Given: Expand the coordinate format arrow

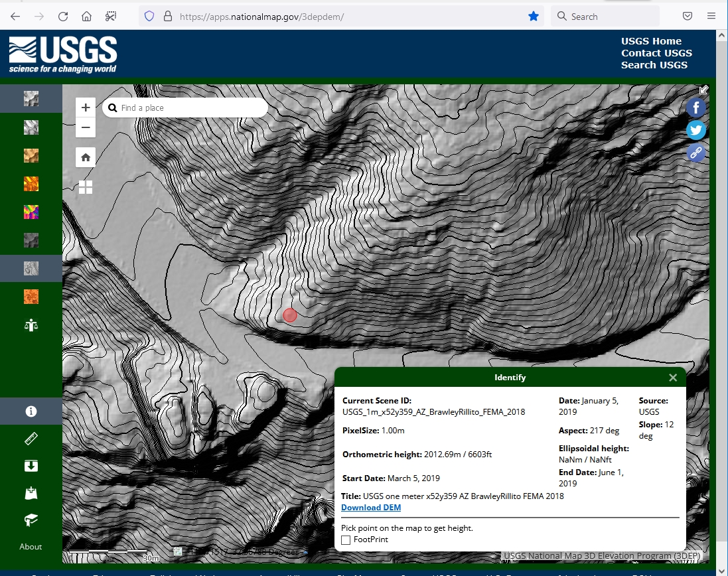Looking at the screenshot, I should click(x=305, y=551).
